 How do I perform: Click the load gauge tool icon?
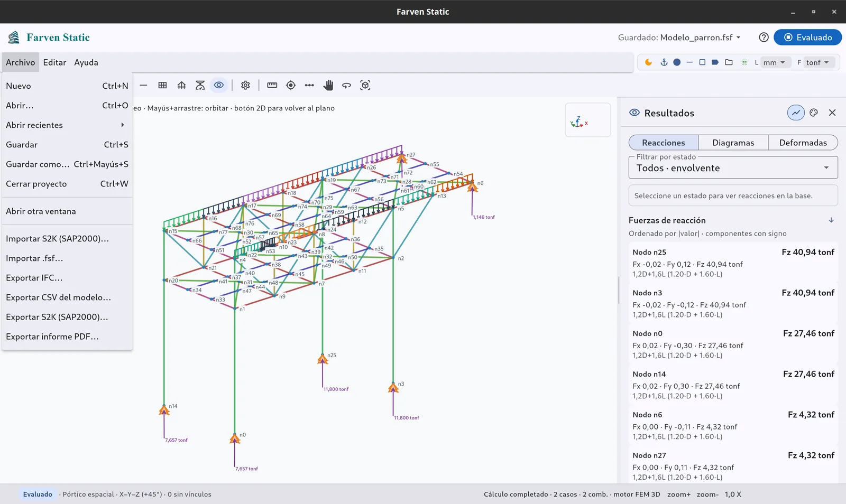(x=200, y=85)
